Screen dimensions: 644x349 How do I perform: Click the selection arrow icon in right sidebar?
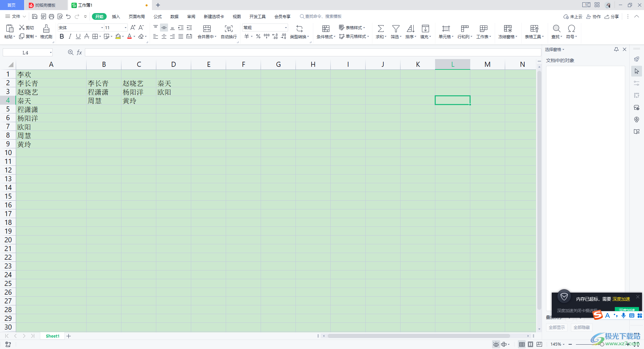637,71
